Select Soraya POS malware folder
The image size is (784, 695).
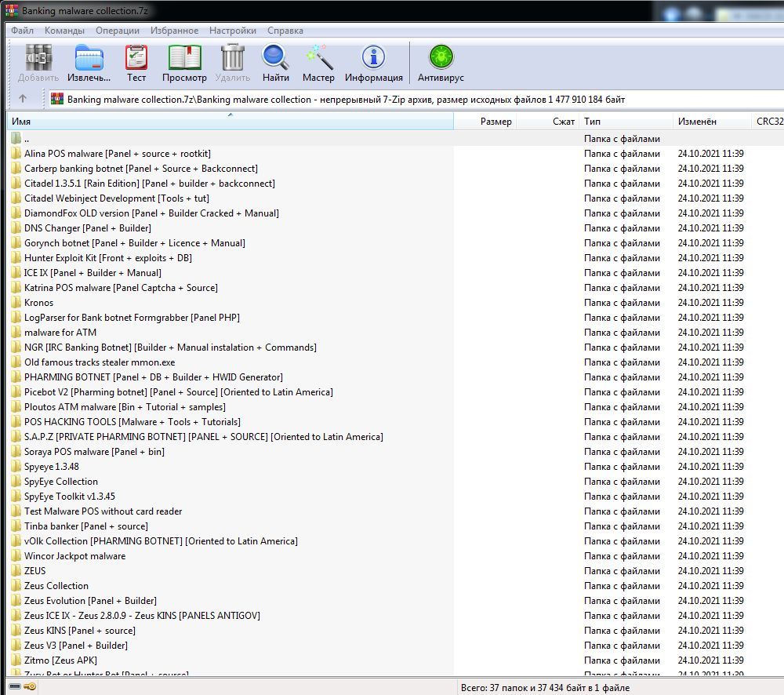[94, 451]
